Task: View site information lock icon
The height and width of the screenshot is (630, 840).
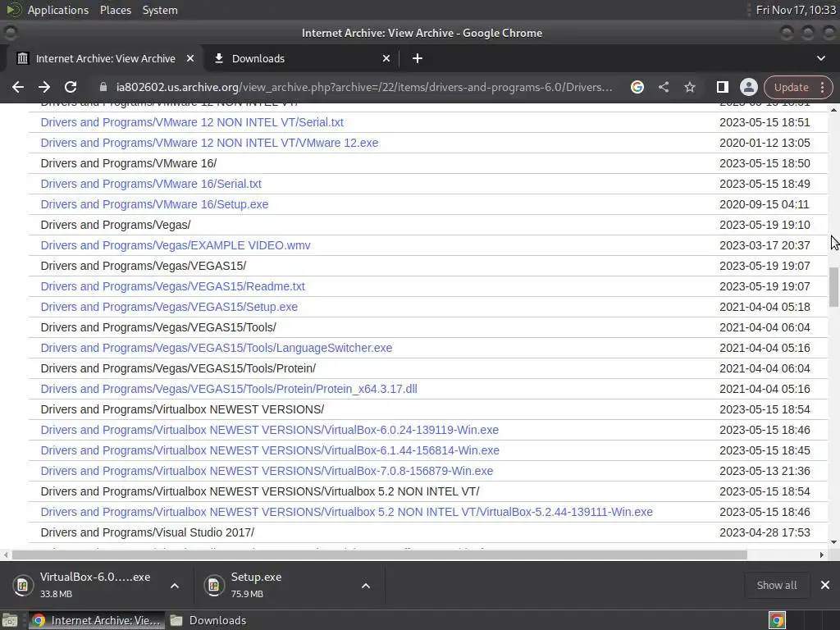Action: (103, 87)
